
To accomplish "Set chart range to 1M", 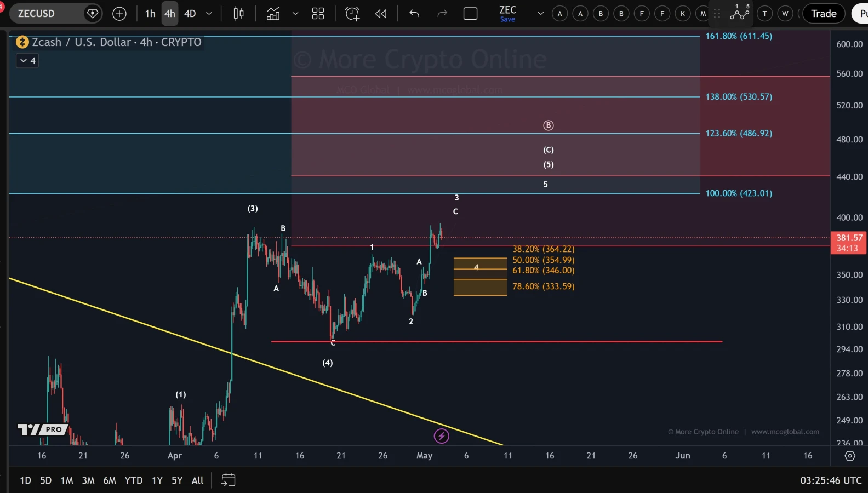I will click(67, 480).
